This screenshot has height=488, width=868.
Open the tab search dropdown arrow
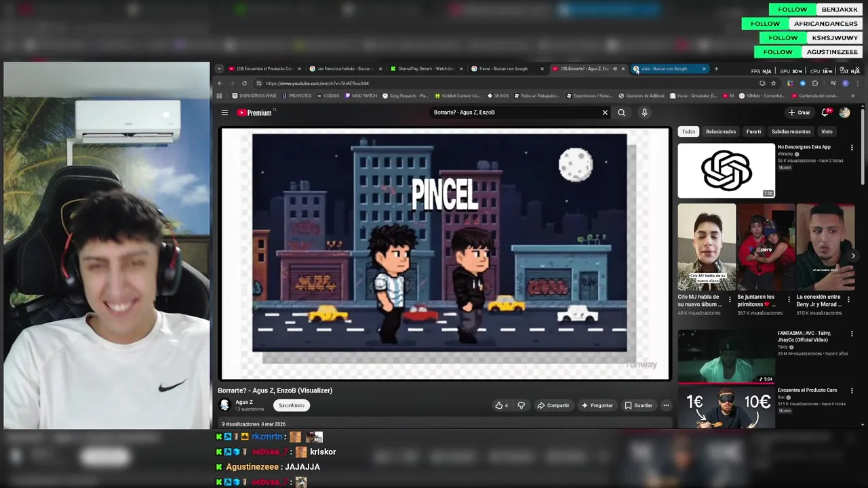[219, 68]
